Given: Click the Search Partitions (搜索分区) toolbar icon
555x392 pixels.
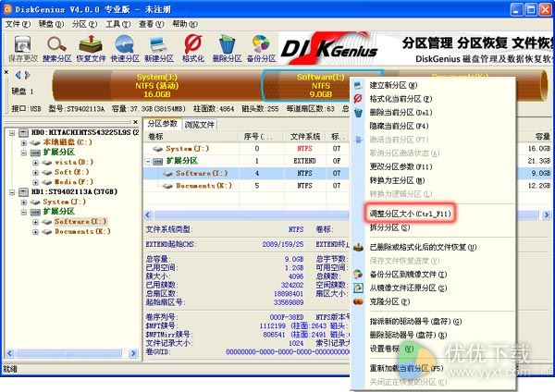Looking at the screenshot, I should click(x=57, y=49).
